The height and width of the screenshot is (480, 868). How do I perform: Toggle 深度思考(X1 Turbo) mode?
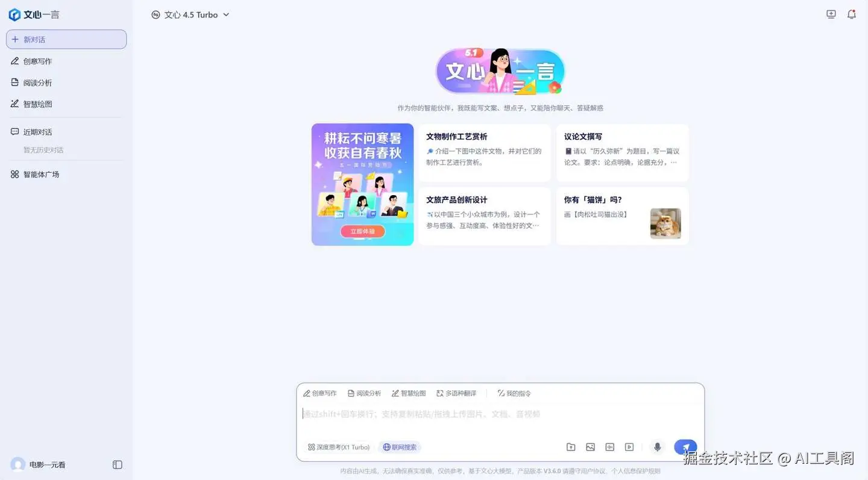pos(339,447)
